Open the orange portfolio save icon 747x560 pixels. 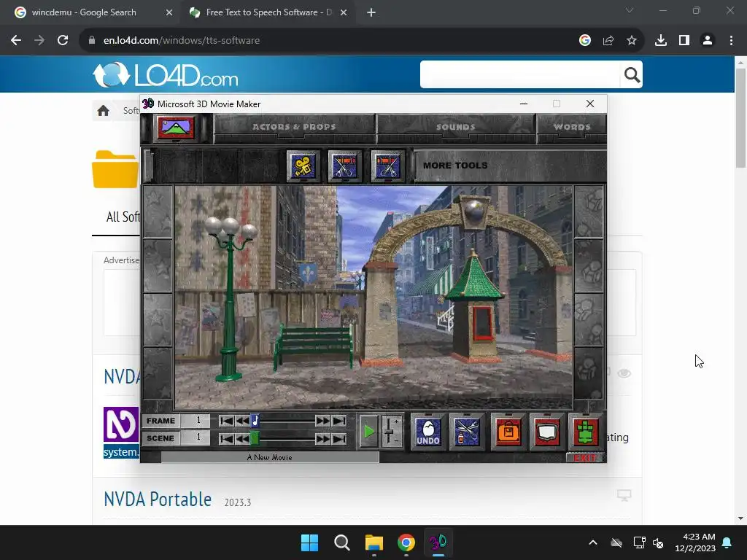coord(508,432)
